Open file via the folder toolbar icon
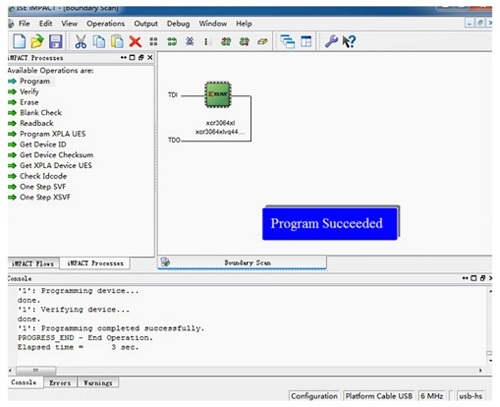The height and width of the screenshot is (407, 500). coord(37,41)
